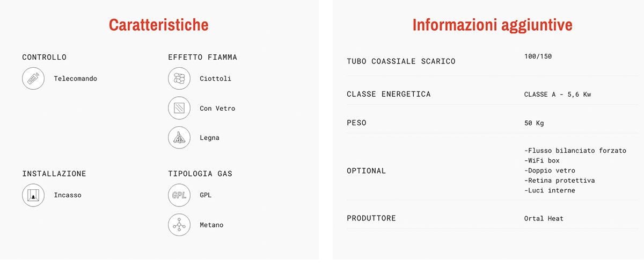This screenshot has height=264, width=644.
Task: Click the Metano text label
Action: click(211, 225)
